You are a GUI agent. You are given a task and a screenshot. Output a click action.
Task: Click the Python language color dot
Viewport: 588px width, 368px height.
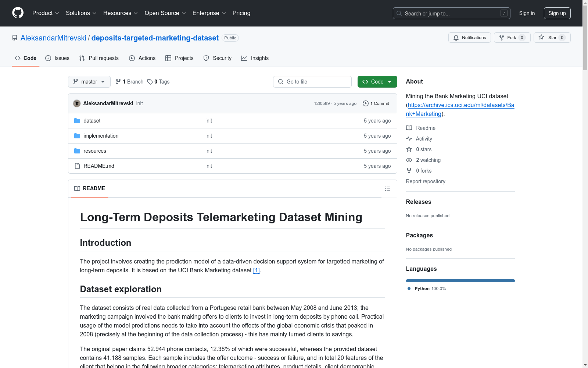coord(409,289)
